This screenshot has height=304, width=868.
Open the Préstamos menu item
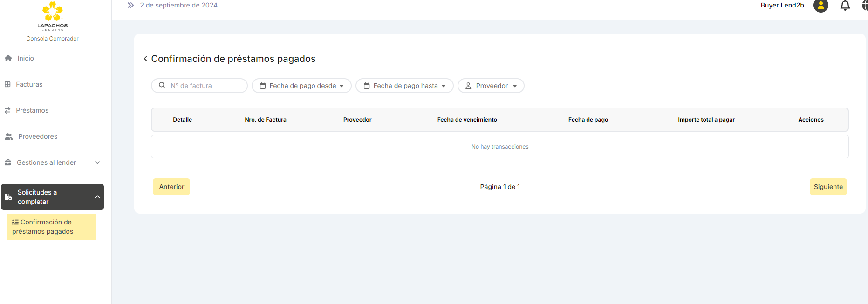(x=32, y=110)
